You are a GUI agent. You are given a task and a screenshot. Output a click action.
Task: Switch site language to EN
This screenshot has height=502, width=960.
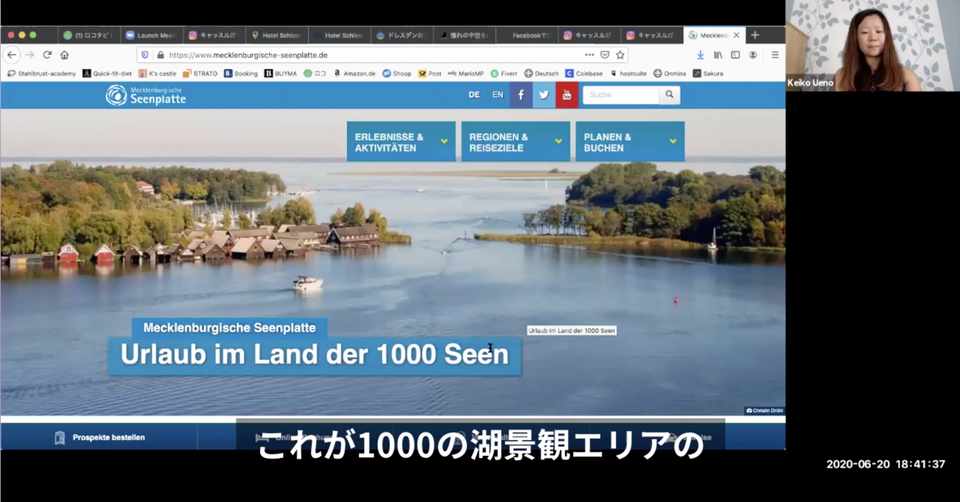[x=498, y=94]
